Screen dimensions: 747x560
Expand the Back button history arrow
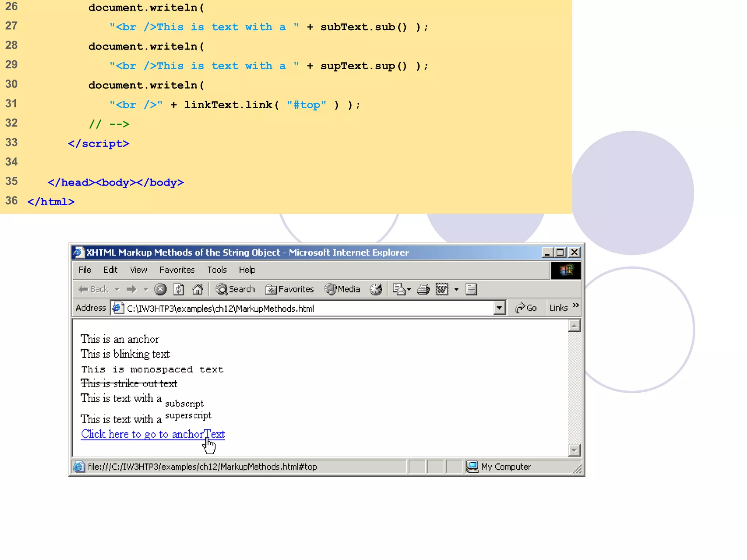117,289
